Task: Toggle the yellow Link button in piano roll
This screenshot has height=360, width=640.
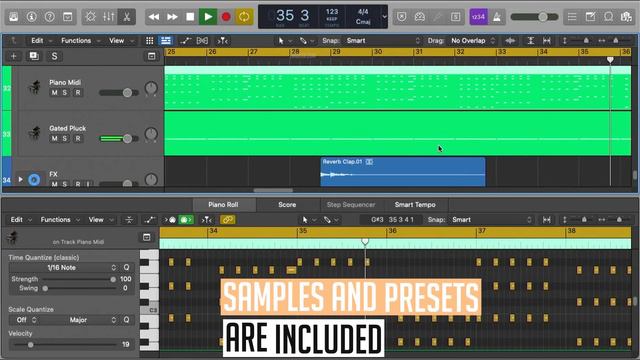Action: [227, 220]
